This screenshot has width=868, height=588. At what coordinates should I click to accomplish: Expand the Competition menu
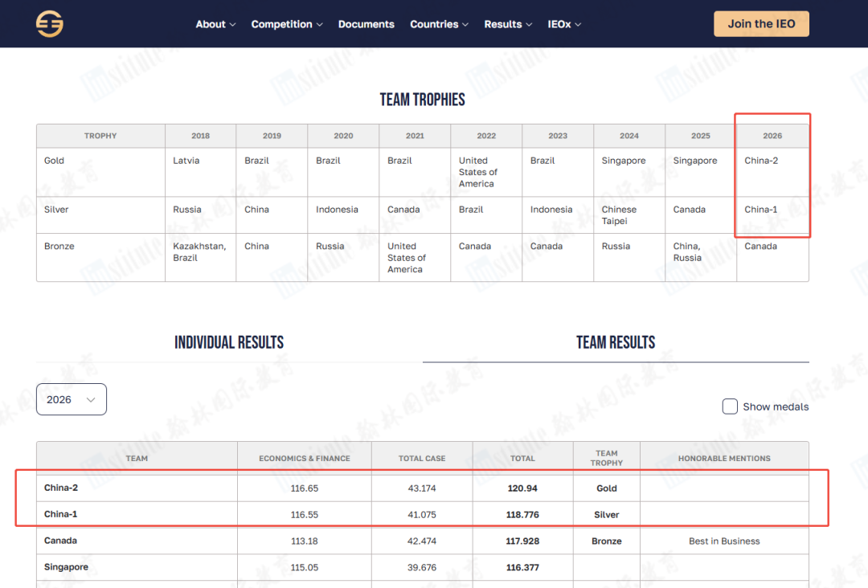(x=287, y=24)
